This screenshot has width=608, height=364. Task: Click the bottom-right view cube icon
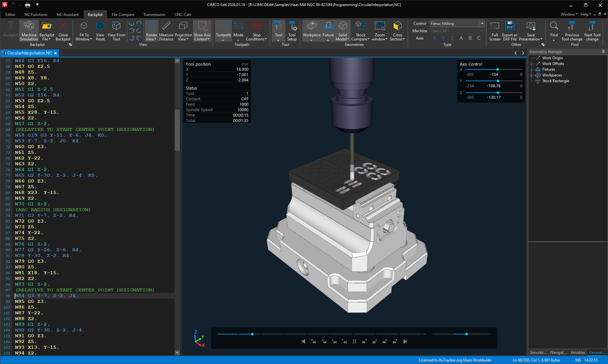(x=139, y=38)
